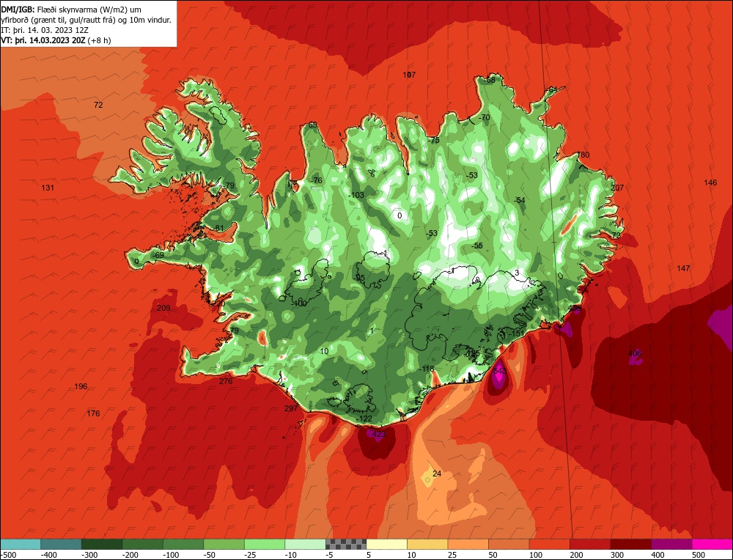This screenshot has height=560, width=733.
Task: Click the value 297 on the map
Action: [291, 408]
